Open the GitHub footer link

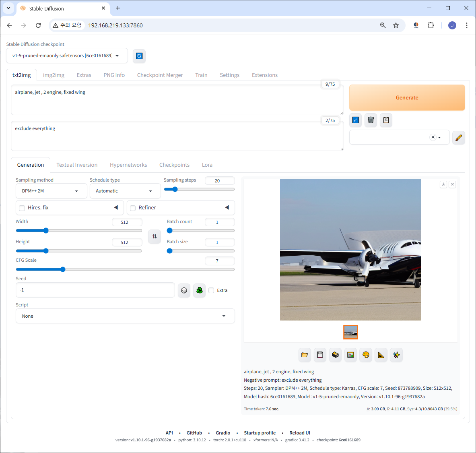tap(194, 433)
